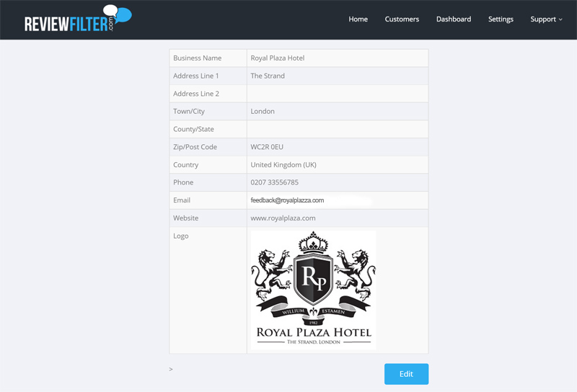Click the Business Name label
The height and width of the screenshot is (392, 577).
197,58
